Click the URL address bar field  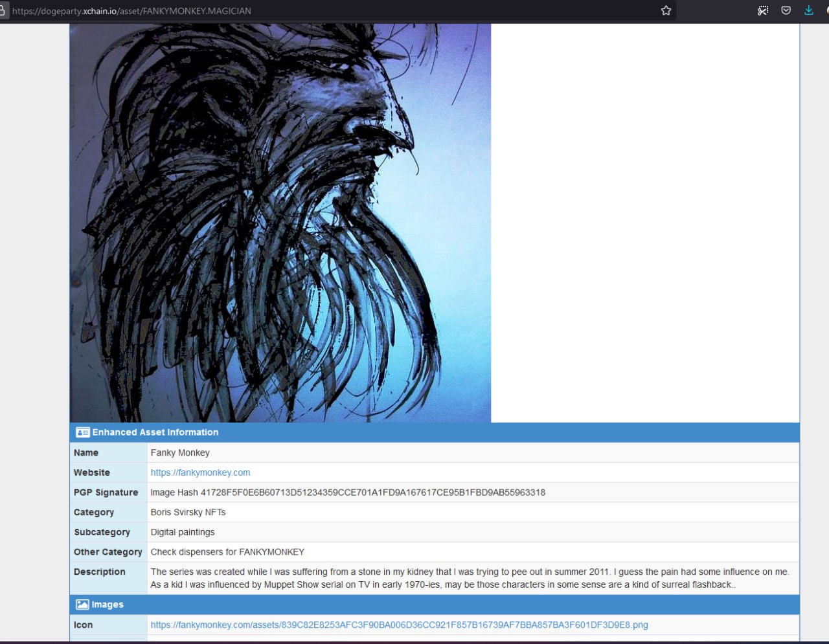337,10
